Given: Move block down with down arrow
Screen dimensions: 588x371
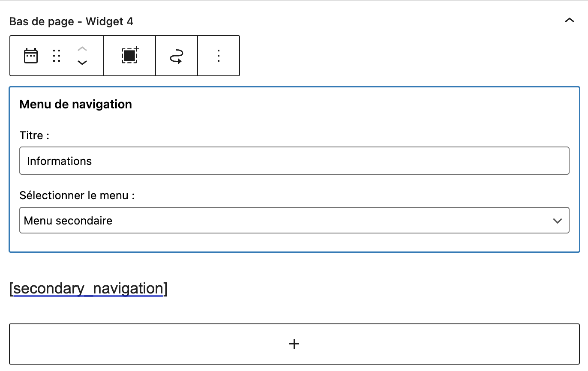Looking at the screenshot, I should [x=82, y=63].
